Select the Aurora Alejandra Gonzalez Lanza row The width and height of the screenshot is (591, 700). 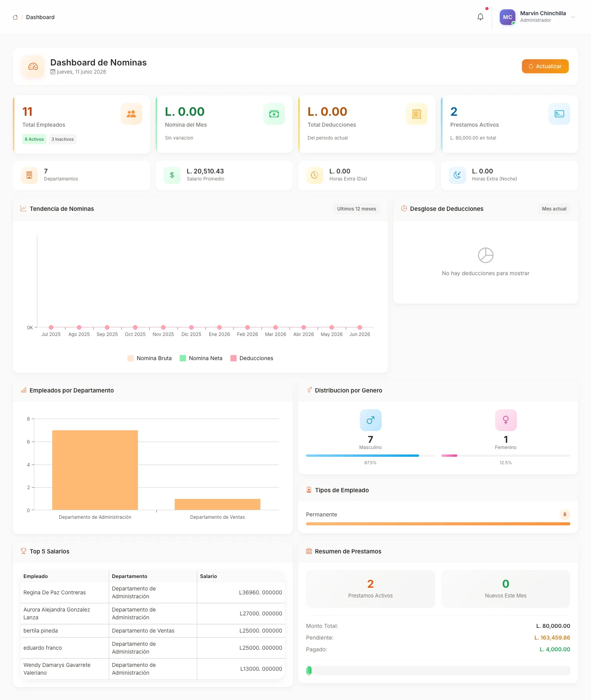click(x=153, y=613)
